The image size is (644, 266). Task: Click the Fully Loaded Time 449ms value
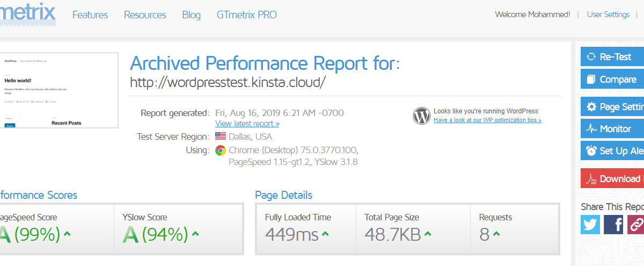pyautogui.click(x=292, y=234)
